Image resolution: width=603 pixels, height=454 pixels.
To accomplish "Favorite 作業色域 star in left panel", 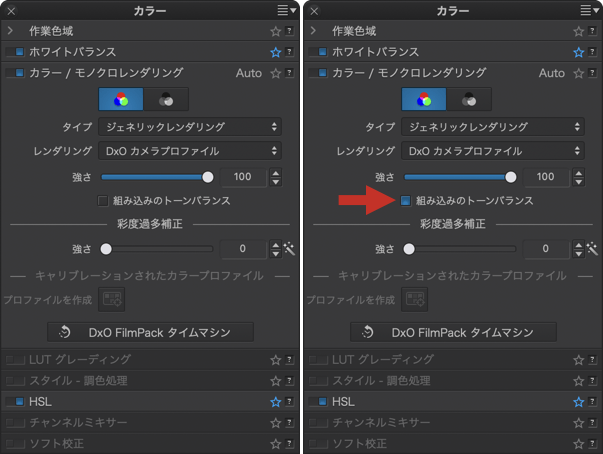I will coord(275,31).
